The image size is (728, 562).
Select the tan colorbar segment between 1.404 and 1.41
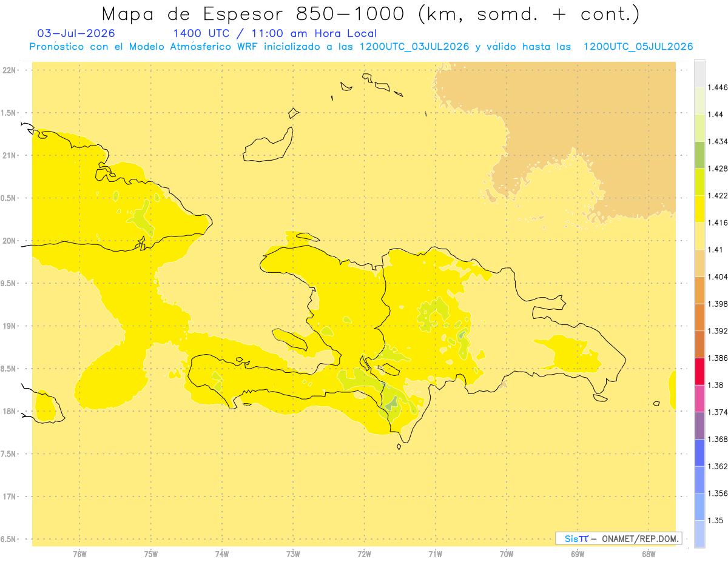(x=699, y=263)
